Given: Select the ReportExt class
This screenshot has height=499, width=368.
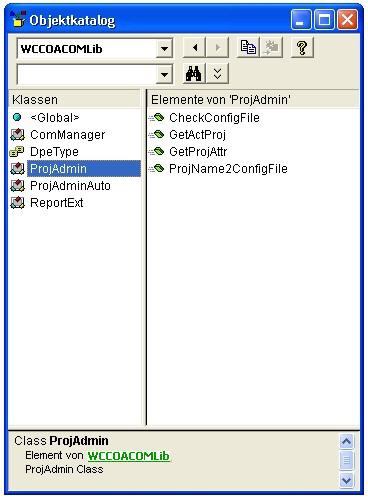Looking at the screenshot, I should (56, 203).
